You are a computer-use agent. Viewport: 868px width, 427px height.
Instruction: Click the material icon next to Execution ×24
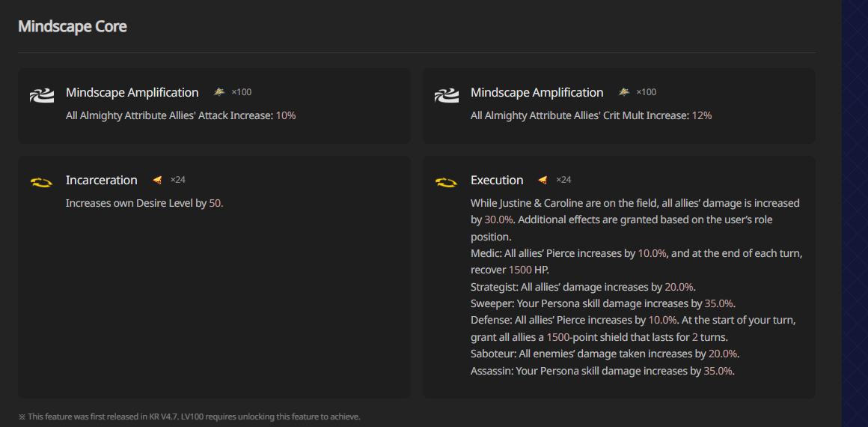(x=542, y=181)
